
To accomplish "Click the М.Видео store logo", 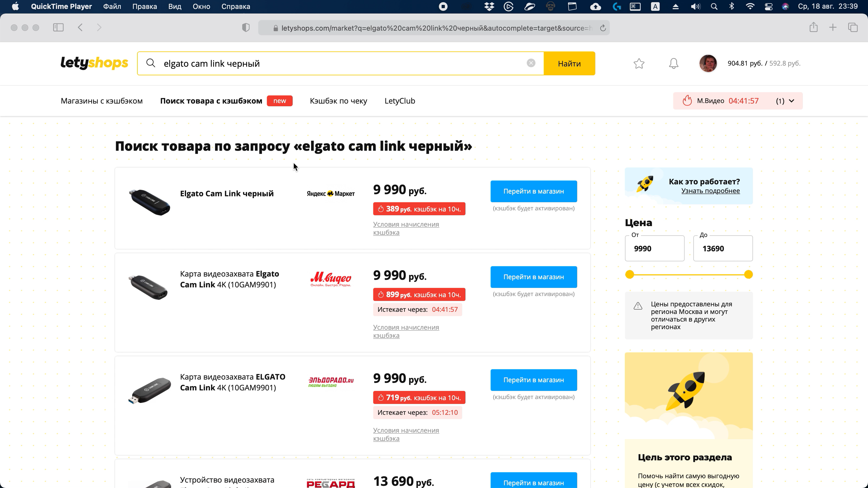I will click(x=331, y=279).
